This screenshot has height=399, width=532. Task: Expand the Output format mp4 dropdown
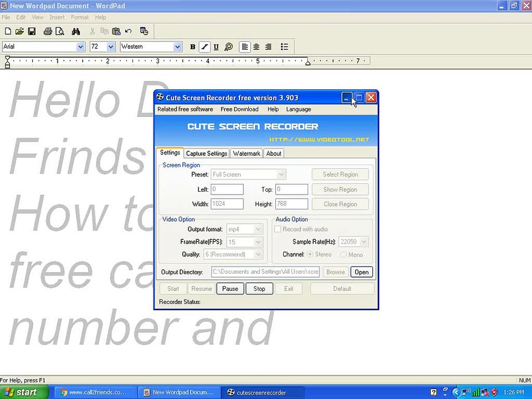tap(258, 229)
